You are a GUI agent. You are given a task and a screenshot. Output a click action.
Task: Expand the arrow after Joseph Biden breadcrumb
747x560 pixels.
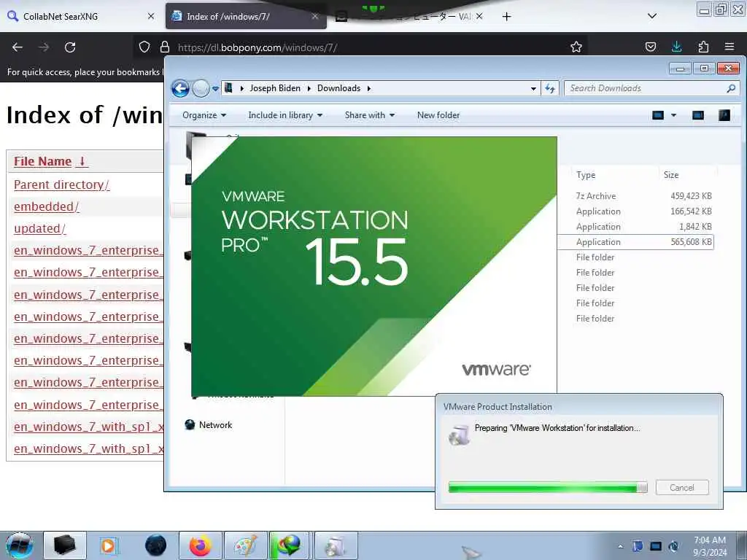[309, 88]
